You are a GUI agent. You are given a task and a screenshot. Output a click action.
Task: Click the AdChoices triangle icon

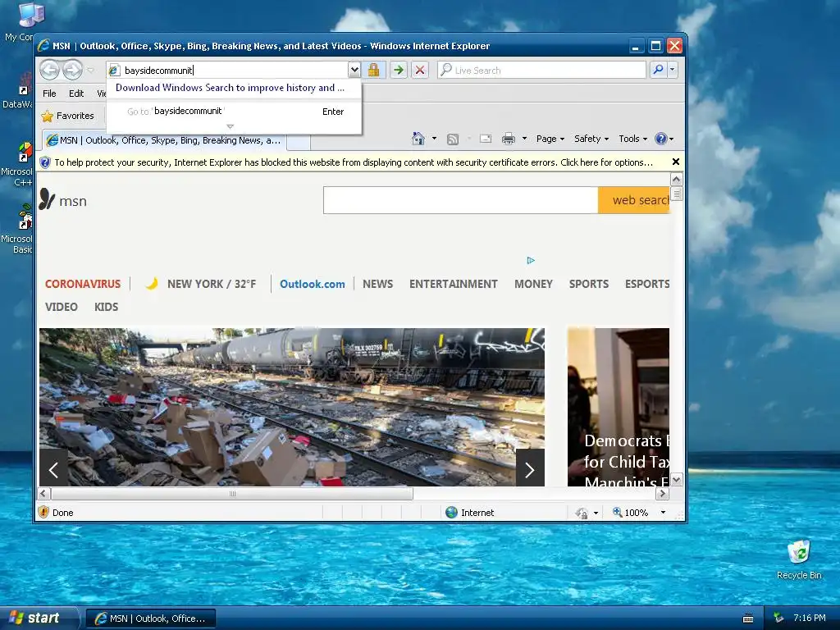tap(531, 260)
